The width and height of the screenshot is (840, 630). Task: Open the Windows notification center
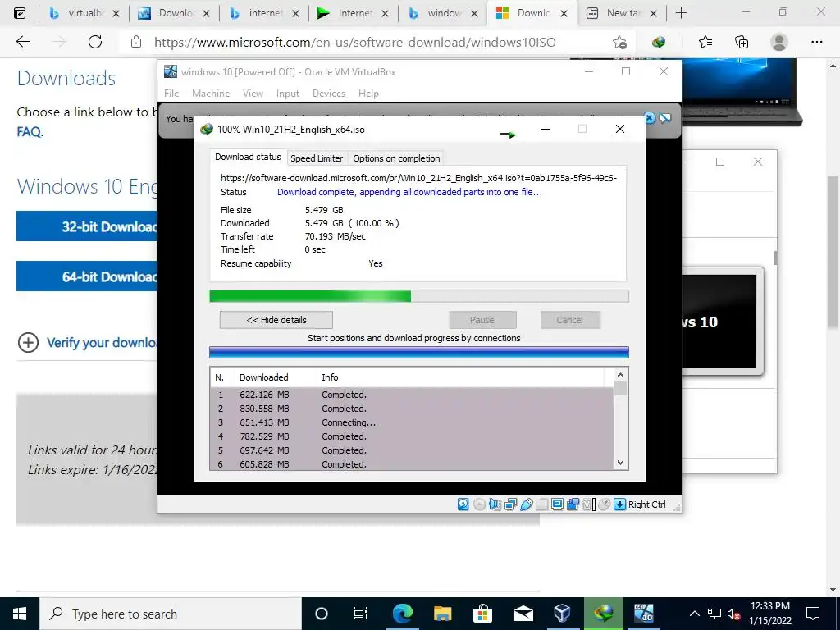pos(813,614)
